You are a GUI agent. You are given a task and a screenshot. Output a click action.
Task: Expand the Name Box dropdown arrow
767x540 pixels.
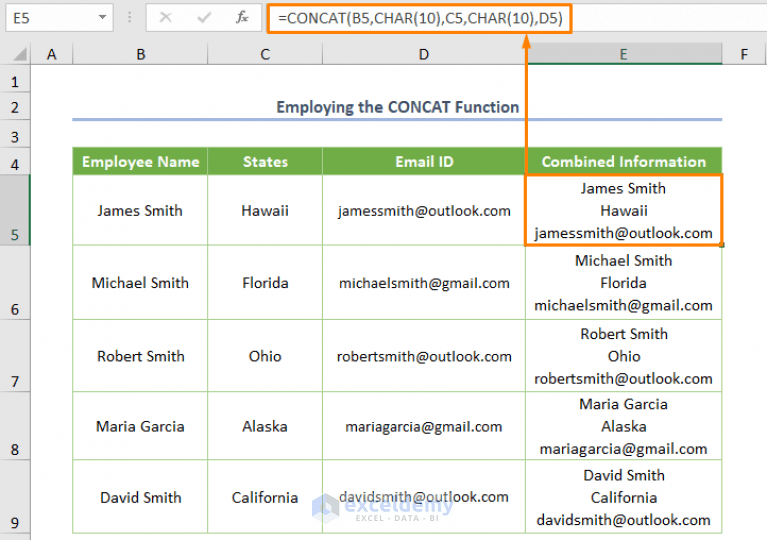[x=102, y=18]
